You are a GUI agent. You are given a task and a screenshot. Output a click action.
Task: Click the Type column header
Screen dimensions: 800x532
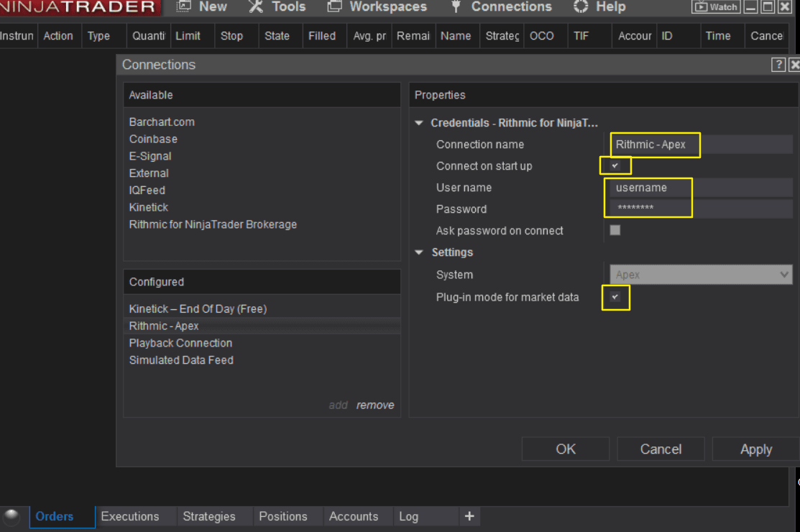click(x=104, y=36)
